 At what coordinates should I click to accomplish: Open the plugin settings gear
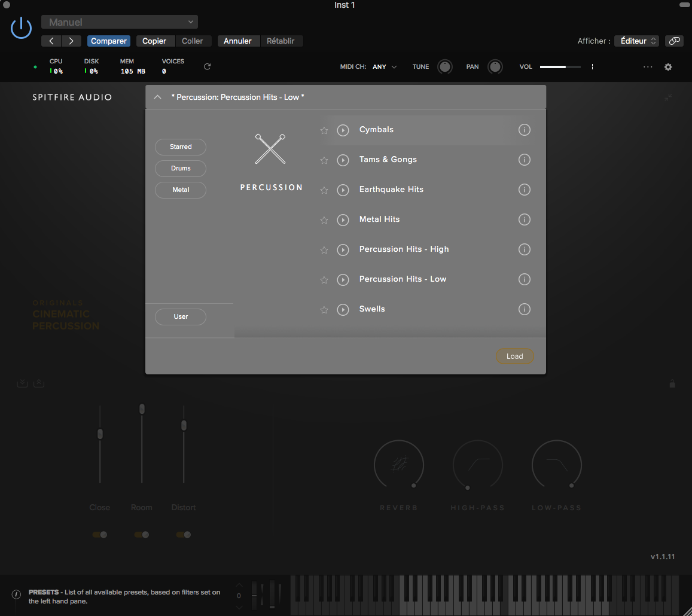pyautogui.click(x=668, y=66)
